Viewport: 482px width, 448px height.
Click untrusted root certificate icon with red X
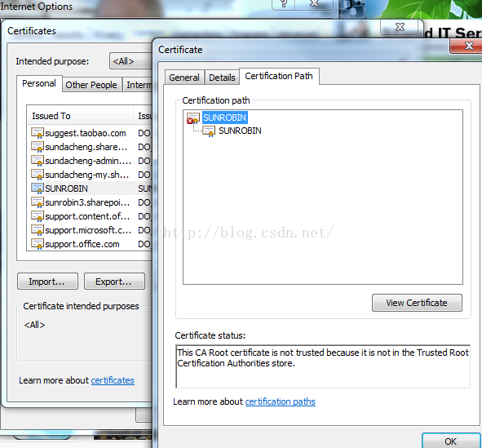pos(193,118)
